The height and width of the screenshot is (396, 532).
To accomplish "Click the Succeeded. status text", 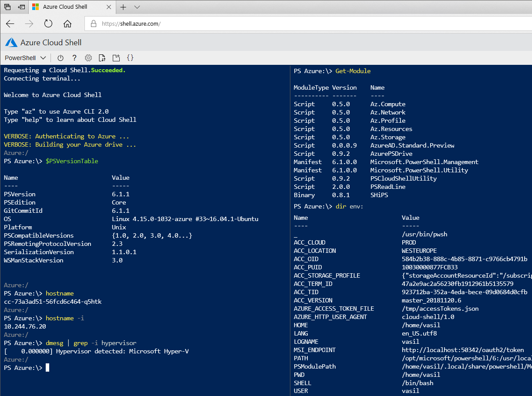I will point(108,70).
